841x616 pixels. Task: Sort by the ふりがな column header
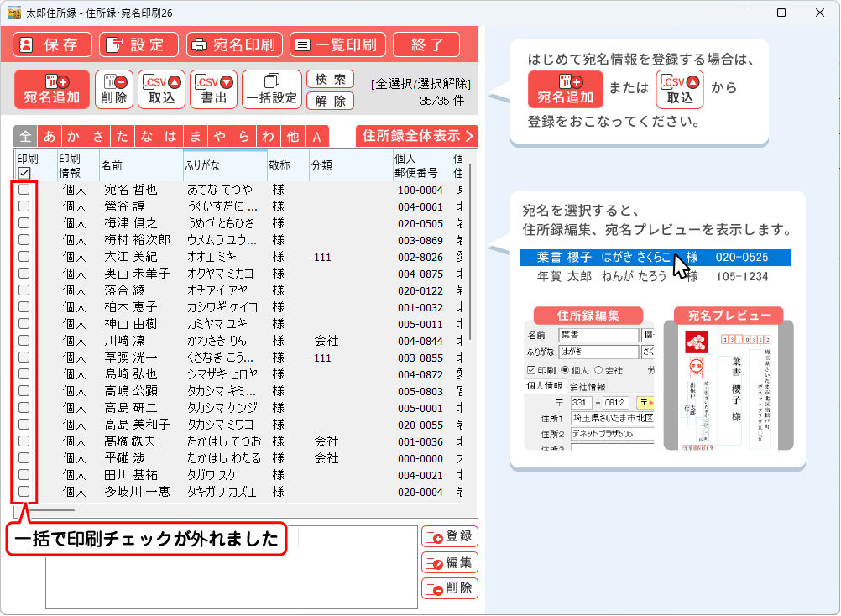pos(224,165)
